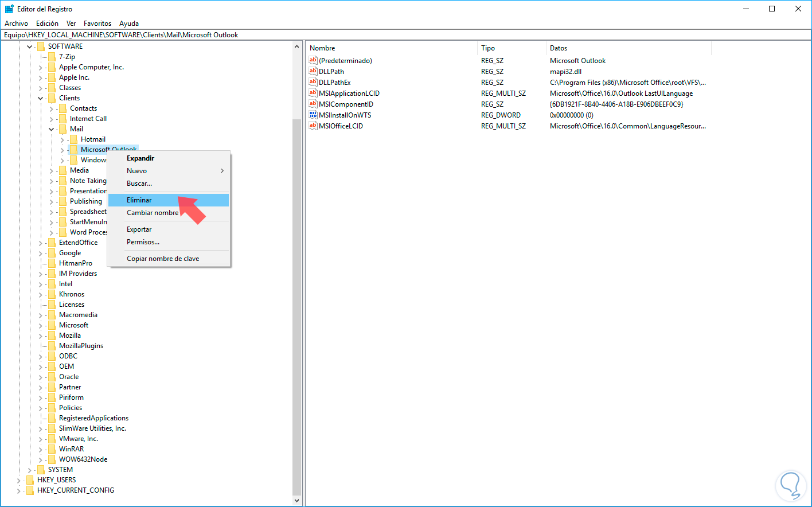Choose Cambiar nombre in the context menu
The width and height of the screenshot is (812, 507).
pyautogui.click(x=169, y=213)
